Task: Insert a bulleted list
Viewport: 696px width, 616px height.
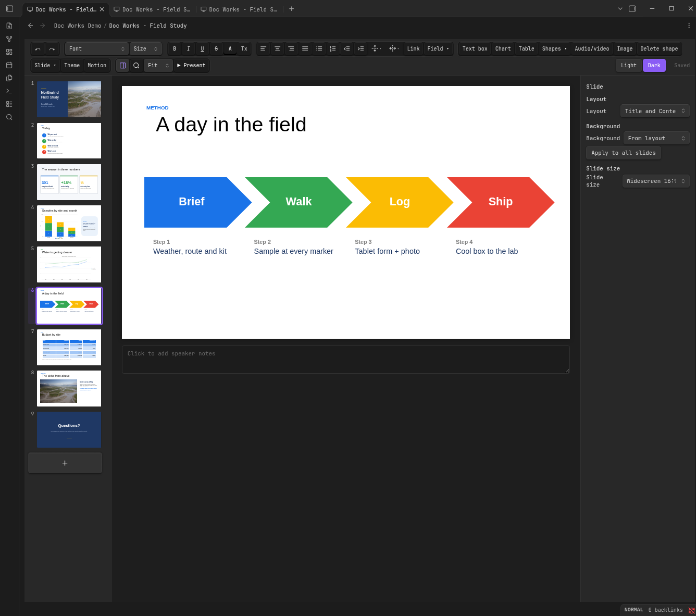Action: click(319, 49)
